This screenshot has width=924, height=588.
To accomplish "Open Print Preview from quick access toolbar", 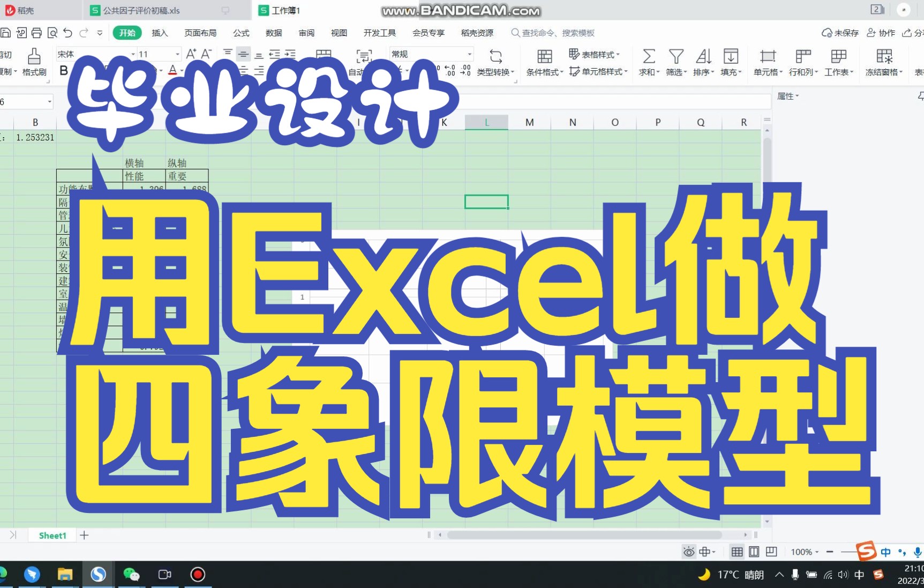I will pos(52,33).
